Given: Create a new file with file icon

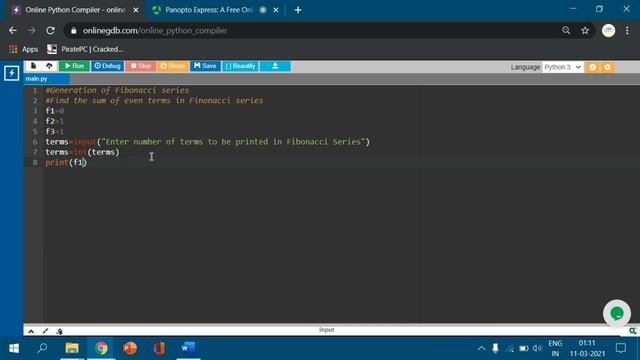Looking at the screenshot, I should 33,66.
